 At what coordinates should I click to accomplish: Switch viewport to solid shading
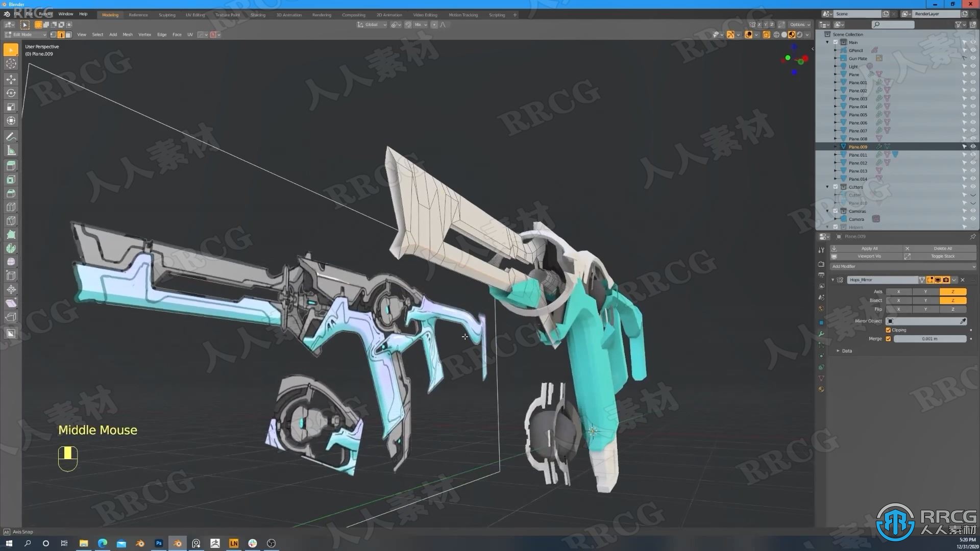784,35
